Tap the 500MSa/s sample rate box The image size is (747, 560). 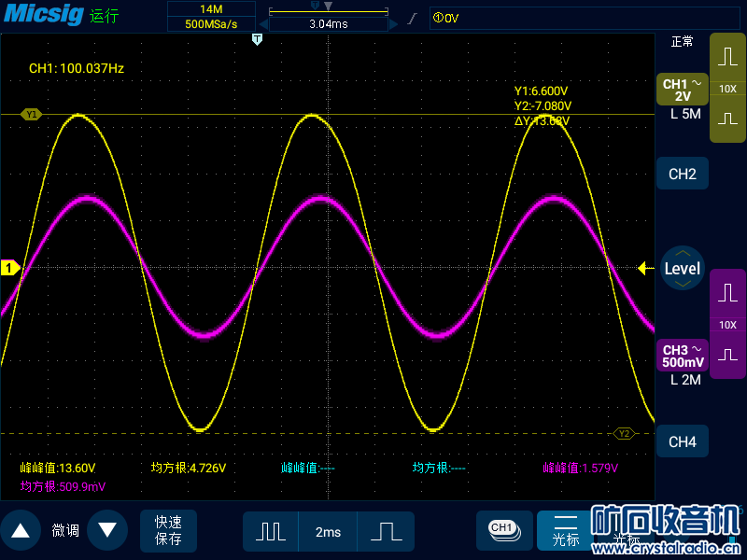(211, 24)
